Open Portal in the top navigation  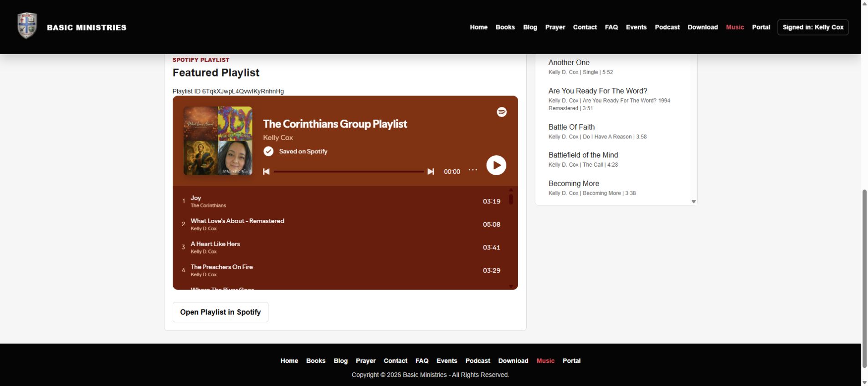tap(761, 27)
